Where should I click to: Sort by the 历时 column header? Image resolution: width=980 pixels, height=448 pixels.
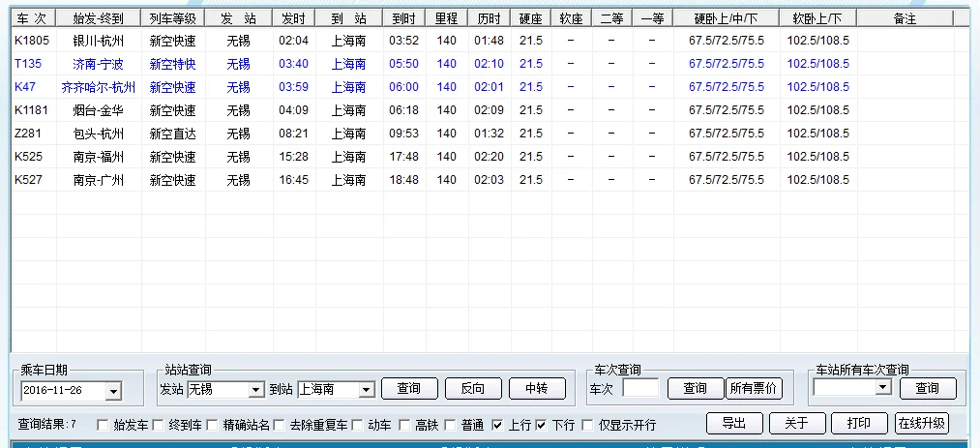pyautogui.click(x=490, y=18)
